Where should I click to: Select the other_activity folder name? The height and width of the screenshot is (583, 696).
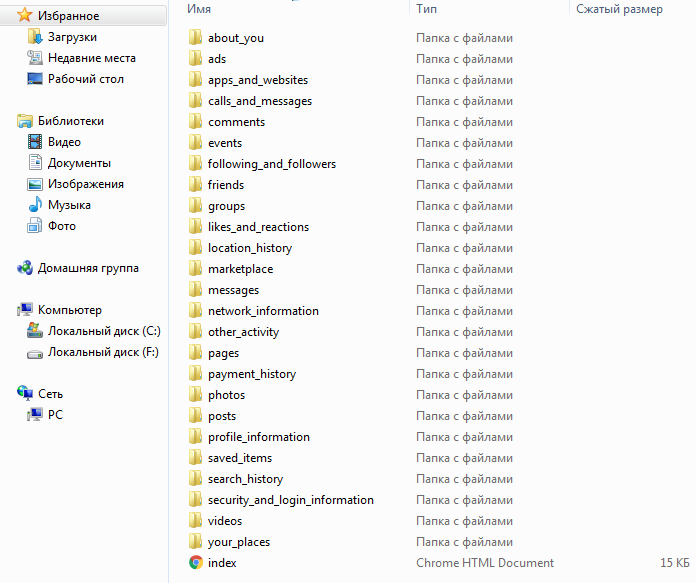[x=243, y=332]
